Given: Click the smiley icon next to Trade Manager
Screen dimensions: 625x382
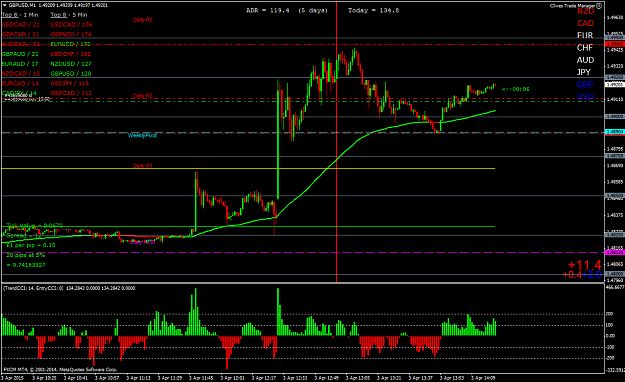Looking at the screenshot, I should [x=599, y=6].
